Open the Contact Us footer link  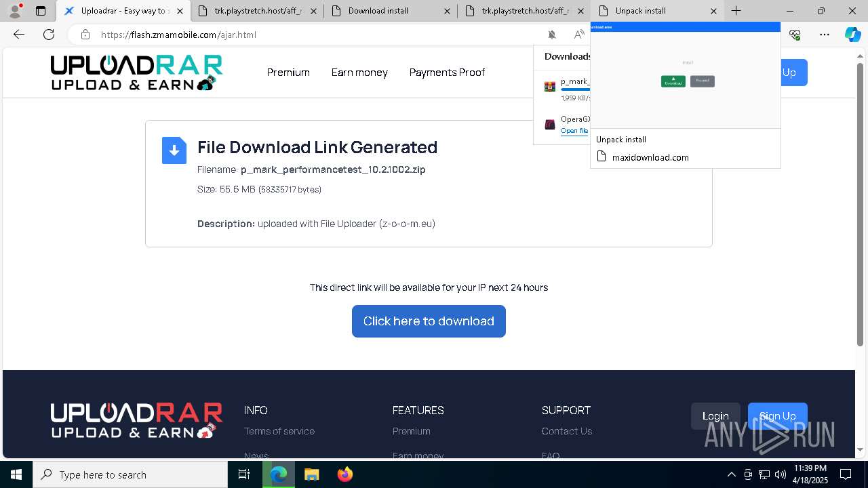click(567, 431)
